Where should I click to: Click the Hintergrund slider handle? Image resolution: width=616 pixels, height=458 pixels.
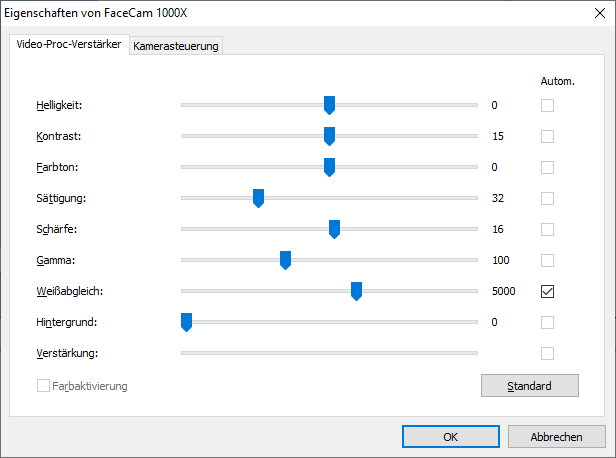pyautogui.click(x=185, y=322)
